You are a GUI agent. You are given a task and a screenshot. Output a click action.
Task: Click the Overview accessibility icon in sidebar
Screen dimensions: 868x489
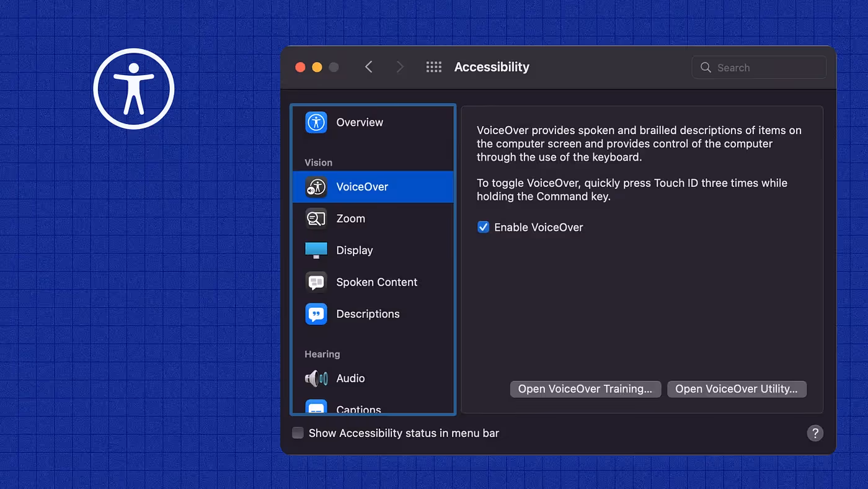316,122
